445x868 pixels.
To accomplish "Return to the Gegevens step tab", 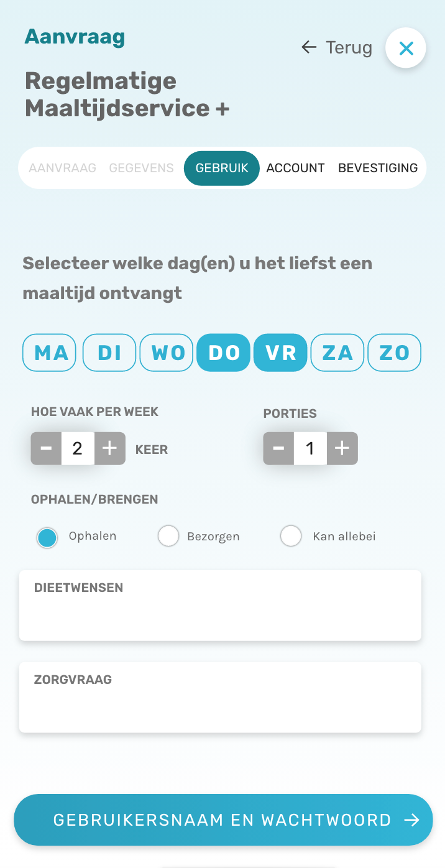I will 141,168.
